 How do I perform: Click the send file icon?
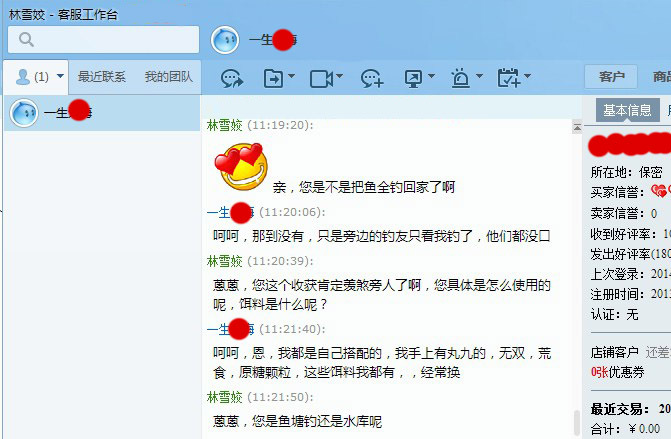273,78
